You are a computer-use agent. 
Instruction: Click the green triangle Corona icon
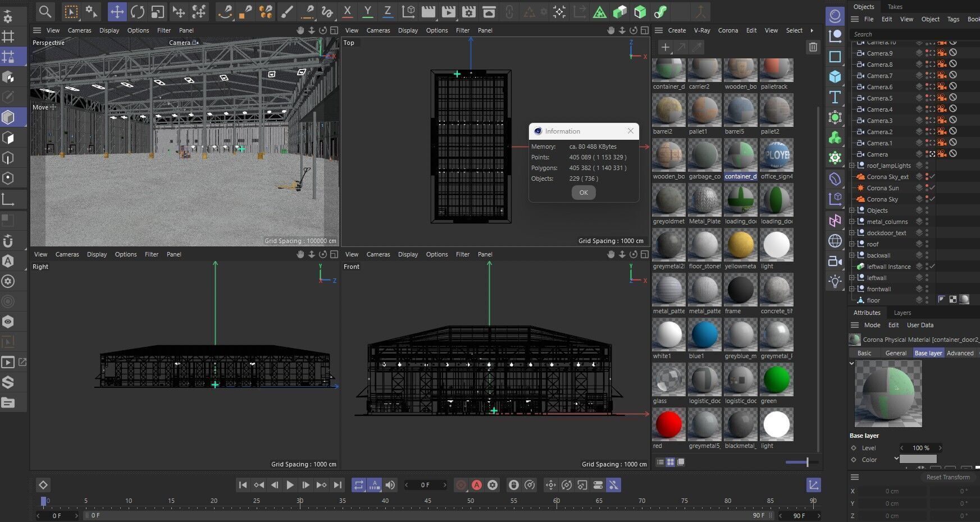point(599,11)
